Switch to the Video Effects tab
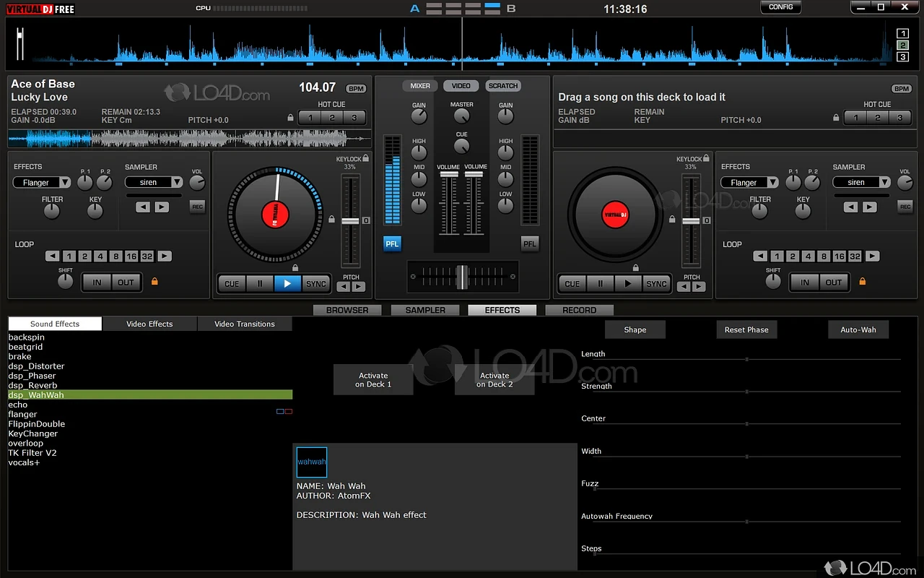 point(149,324)
